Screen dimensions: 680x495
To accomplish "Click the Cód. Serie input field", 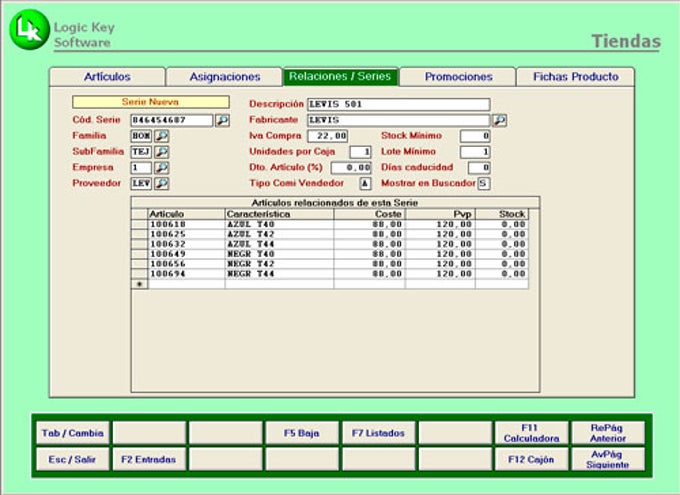I will pos(172,120).
